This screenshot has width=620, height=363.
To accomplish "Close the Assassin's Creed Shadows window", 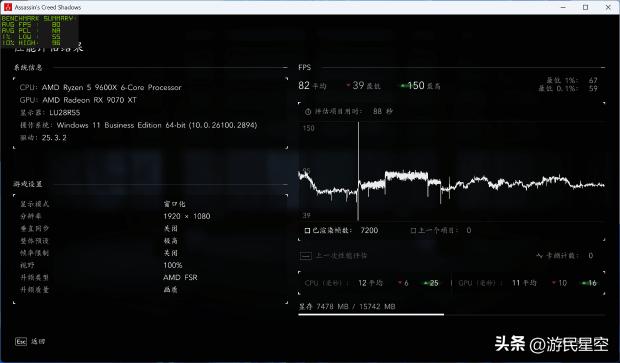I will (x=608, y=7).
